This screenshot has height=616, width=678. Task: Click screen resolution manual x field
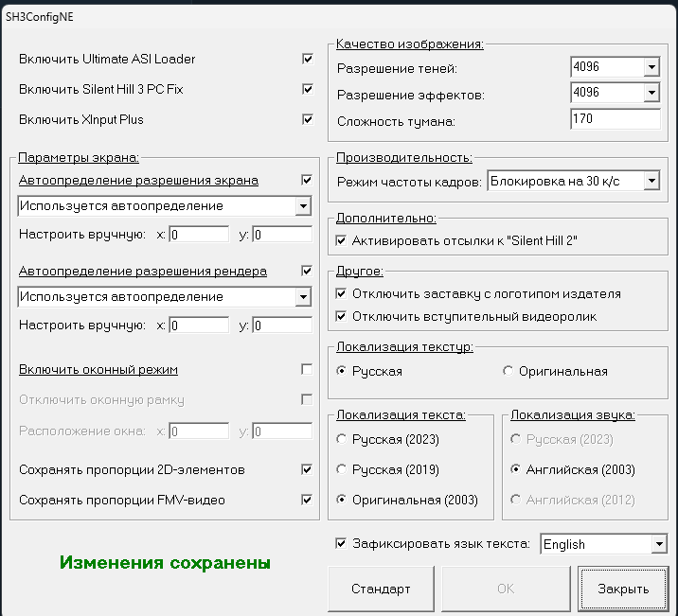click(x=199, y=235)
